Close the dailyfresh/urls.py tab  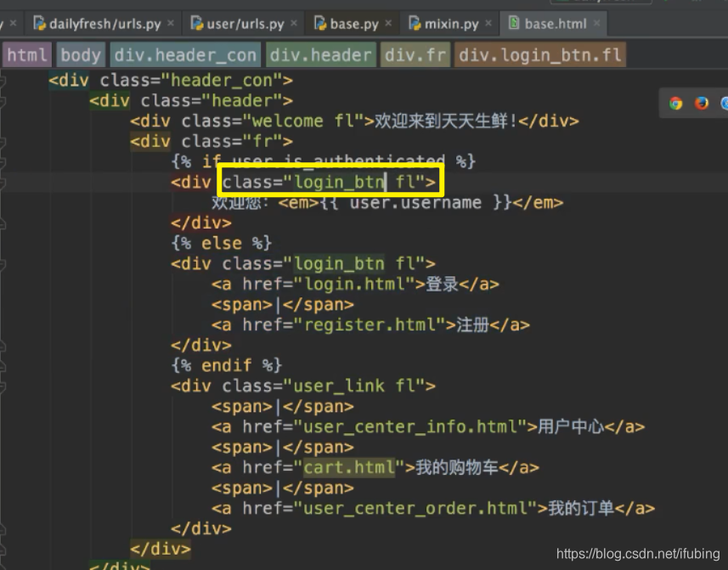[171, 23]
